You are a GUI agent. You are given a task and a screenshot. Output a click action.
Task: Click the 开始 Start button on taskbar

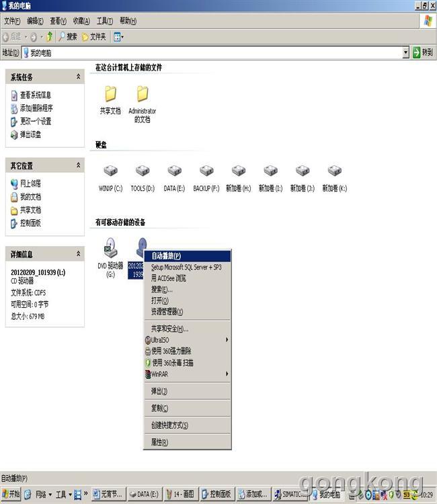click(11, 495)
